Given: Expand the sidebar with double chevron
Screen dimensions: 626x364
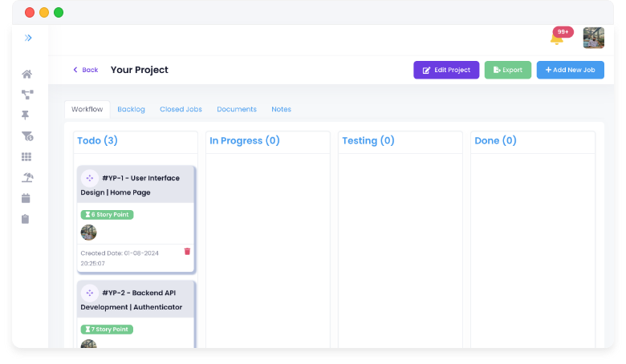Looking at the screenshot, I should click(28, 38).
